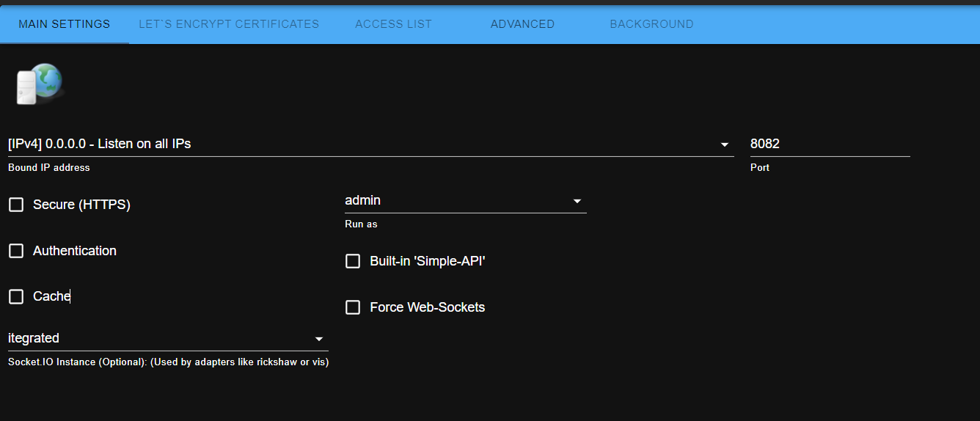
Task: Enable Force Web-Sockets checkbox
Action: pyautogui.click(x=353, y=307)
